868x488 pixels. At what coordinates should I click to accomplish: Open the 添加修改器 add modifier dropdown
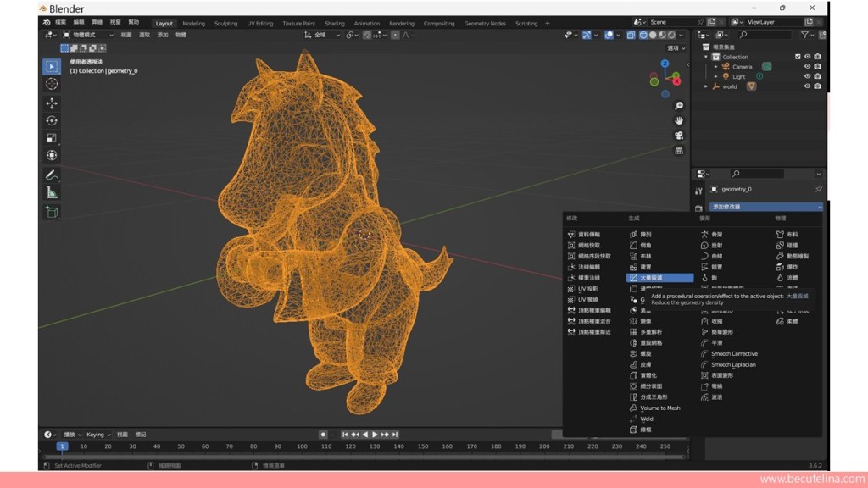[765, 207]
